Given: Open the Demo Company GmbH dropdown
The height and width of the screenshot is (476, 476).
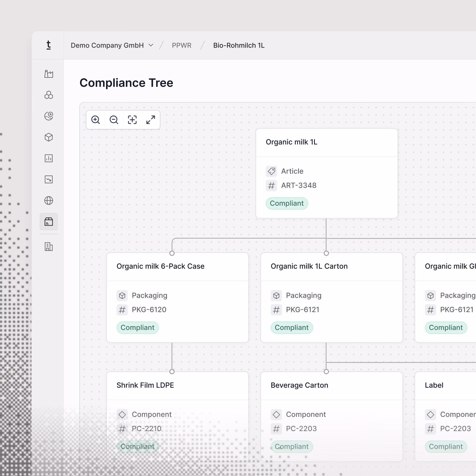Looking at the screenshot, I should tap(112, 45).
